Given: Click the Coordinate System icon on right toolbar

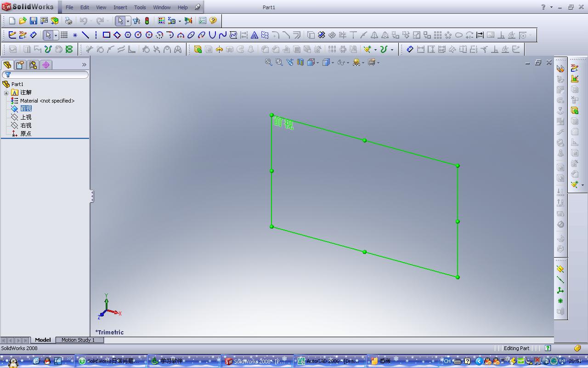Looking at the screenshot, I should (x=560, y=290).
